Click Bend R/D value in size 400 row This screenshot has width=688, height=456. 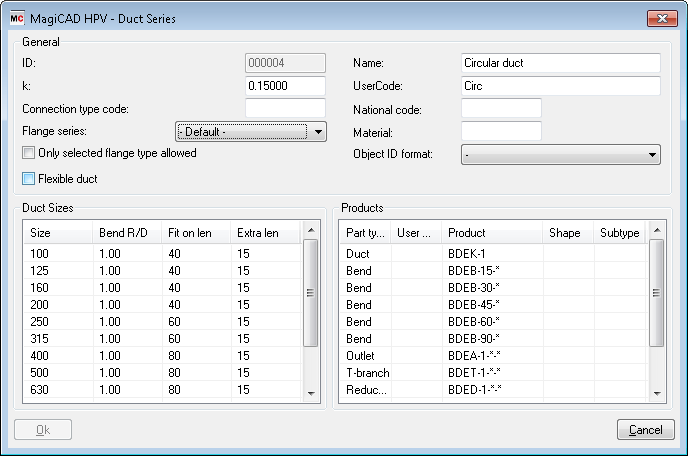110,355
